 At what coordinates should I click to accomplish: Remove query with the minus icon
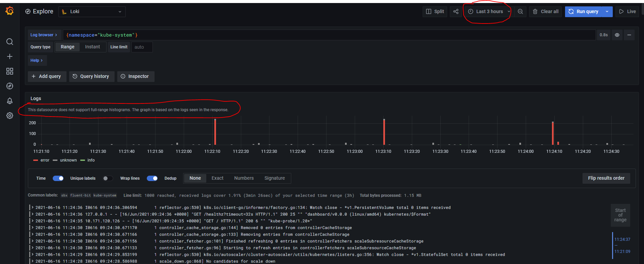tap(629, 35)
